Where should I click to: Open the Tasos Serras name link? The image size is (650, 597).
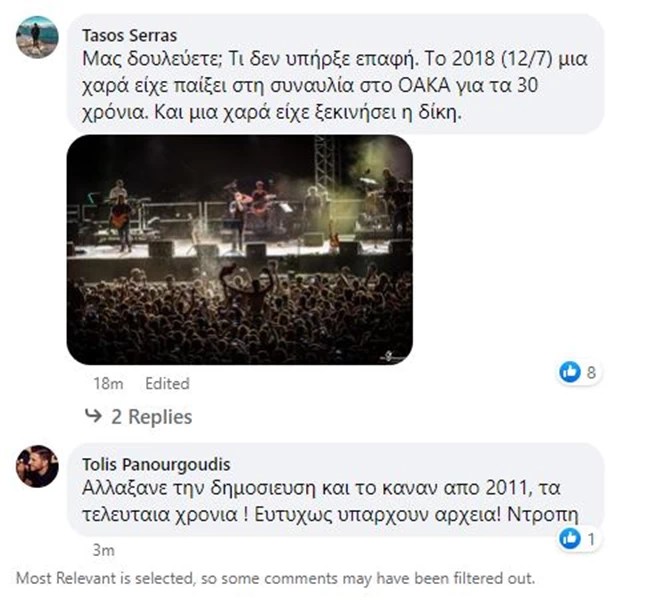[130, 36]
